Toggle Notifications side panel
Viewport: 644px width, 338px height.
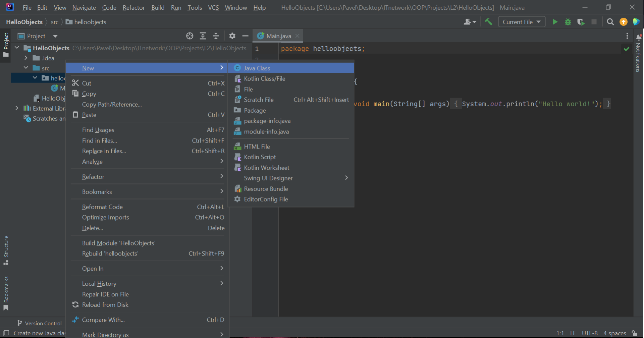click(638, 54)
